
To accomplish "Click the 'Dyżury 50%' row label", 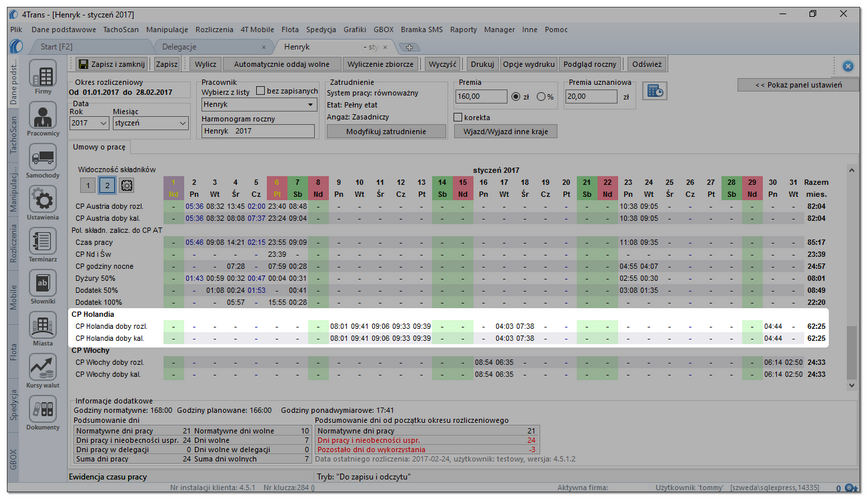I will (x=95, y=278).
